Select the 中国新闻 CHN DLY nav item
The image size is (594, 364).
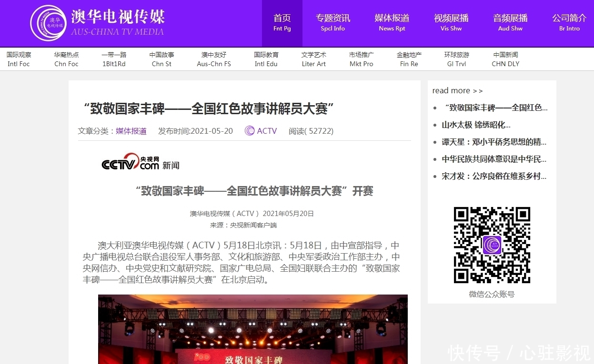point(505,59)
